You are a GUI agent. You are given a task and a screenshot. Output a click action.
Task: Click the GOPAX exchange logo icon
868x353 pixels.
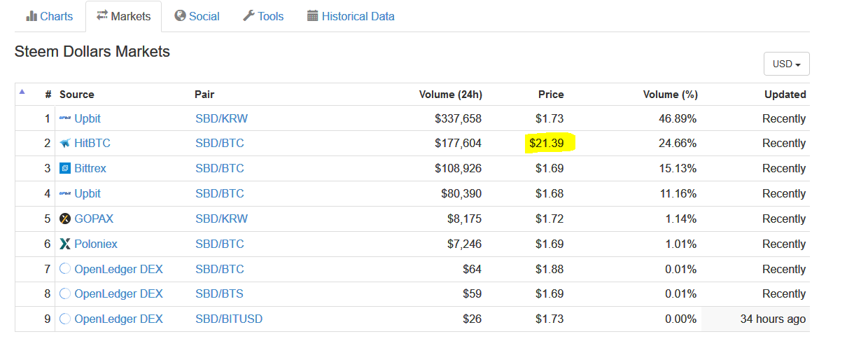[x=65, y=219]
